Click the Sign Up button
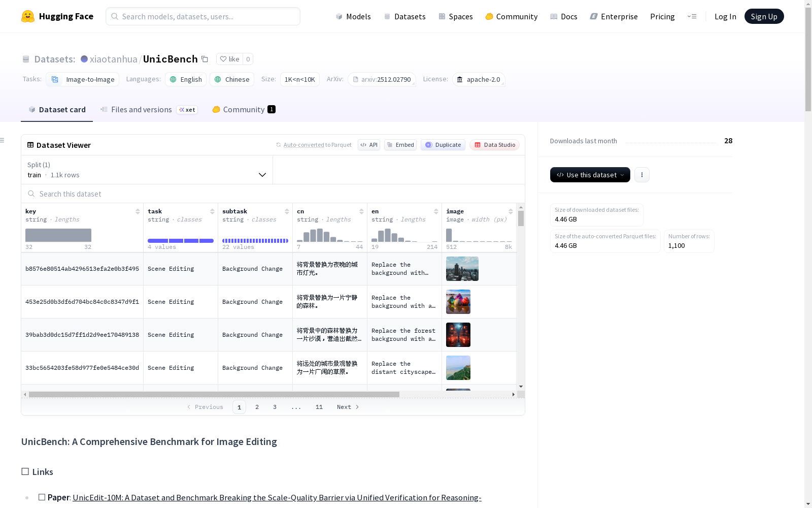 pos(764,16)
